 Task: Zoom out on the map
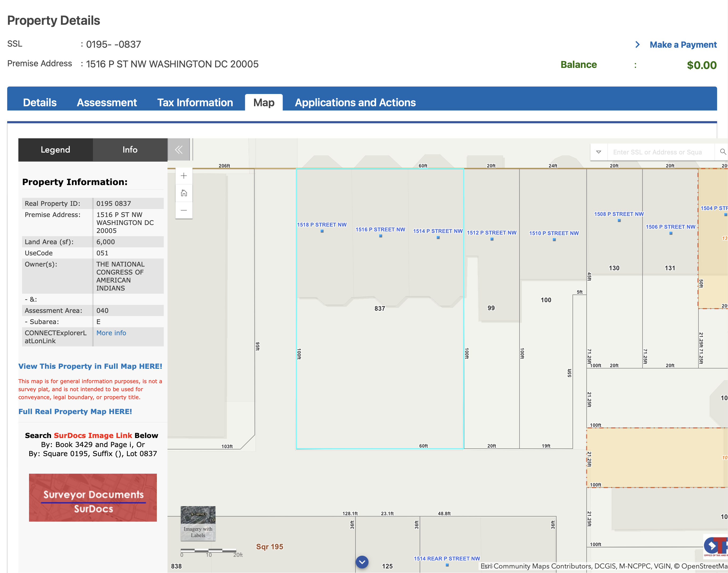tap(183, 210)
